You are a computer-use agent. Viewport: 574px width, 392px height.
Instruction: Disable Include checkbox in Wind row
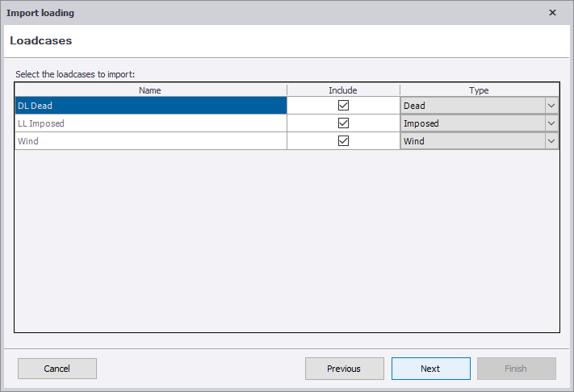(x=343, y=141)
